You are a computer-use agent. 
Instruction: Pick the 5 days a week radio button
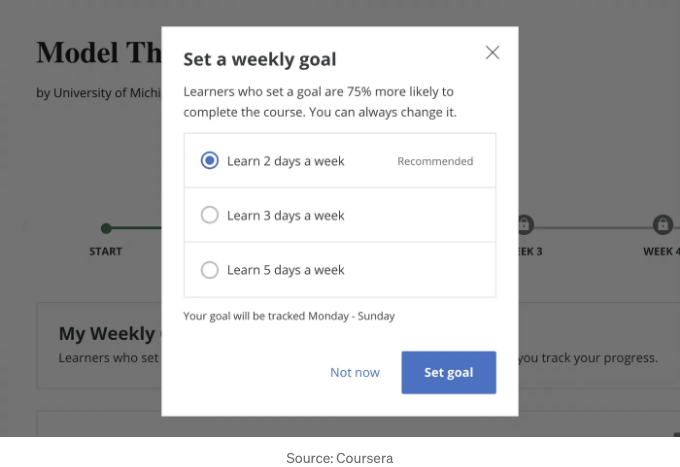coord(209,269)
